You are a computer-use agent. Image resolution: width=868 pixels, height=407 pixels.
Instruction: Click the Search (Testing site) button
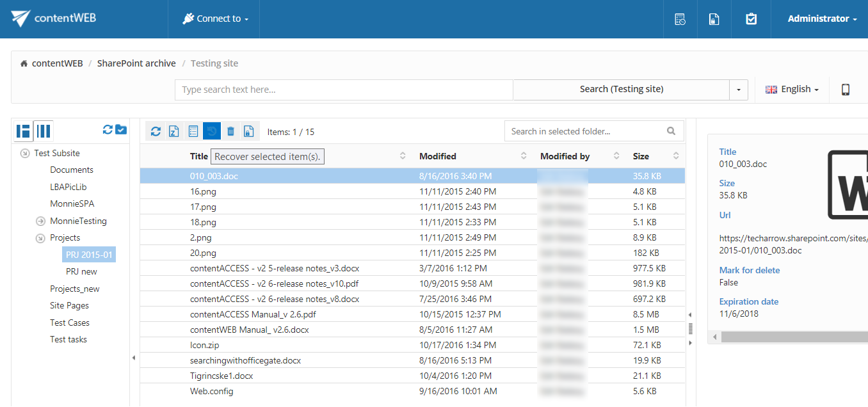pyautogui.click(x=621, y=90)
